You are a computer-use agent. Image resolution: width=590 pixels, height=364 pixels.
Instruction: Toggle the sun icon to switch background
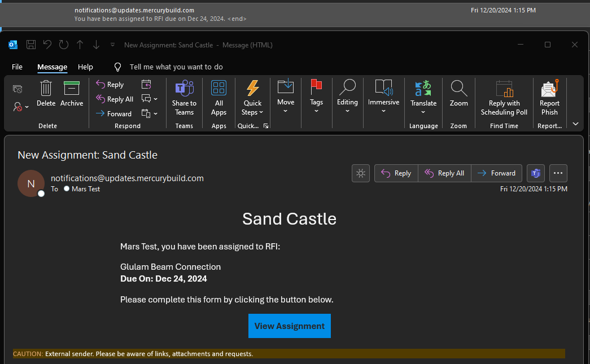coord(360,173)
